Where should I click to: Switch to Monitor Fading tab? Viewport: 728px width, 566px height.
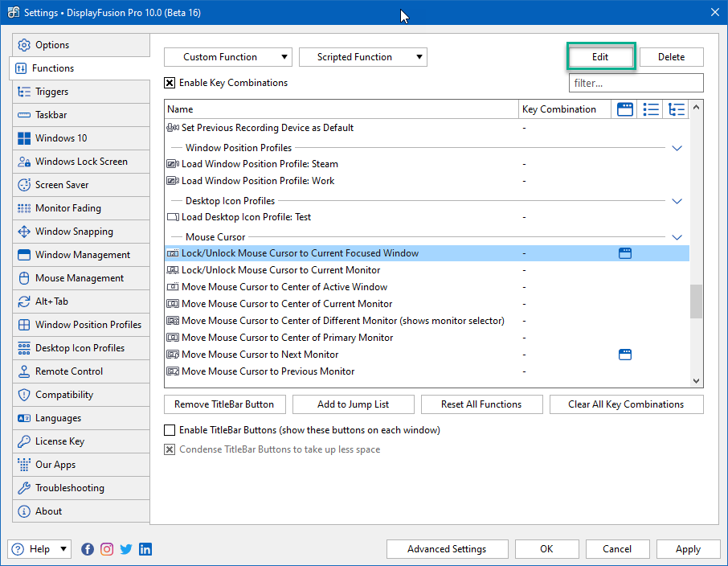pos(81,208)
